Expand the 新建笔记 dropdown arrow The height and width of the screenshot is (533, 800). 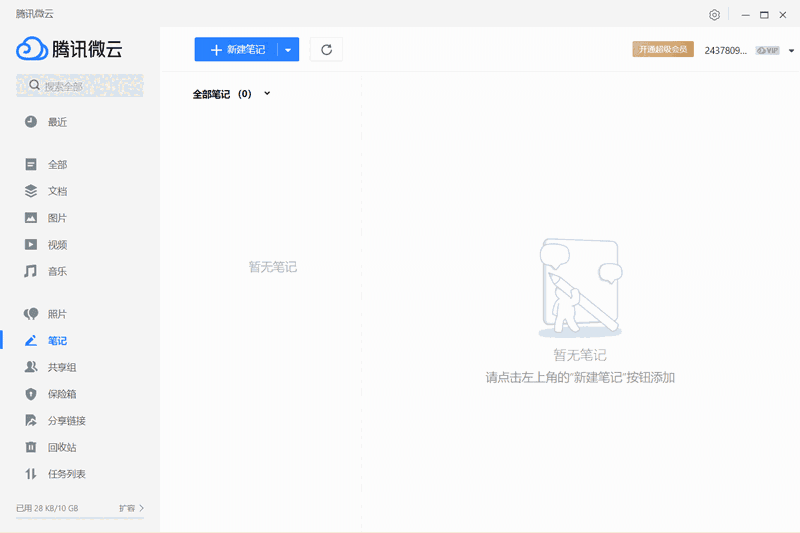[288, 49]
